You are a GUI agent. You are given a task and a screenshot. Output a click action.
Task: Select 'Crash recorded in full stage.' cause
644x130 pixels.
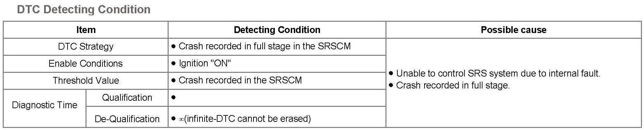tap(453, 85)
